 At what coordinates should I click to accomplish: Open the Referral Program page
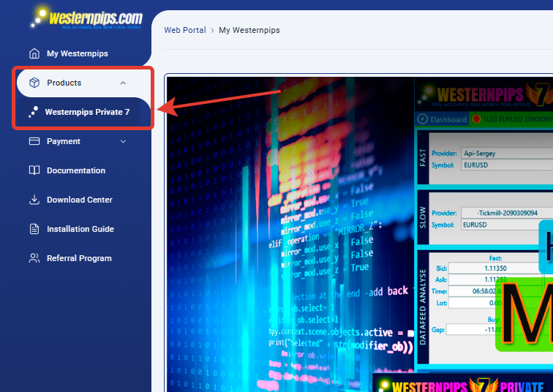click(x=79, y=258)
